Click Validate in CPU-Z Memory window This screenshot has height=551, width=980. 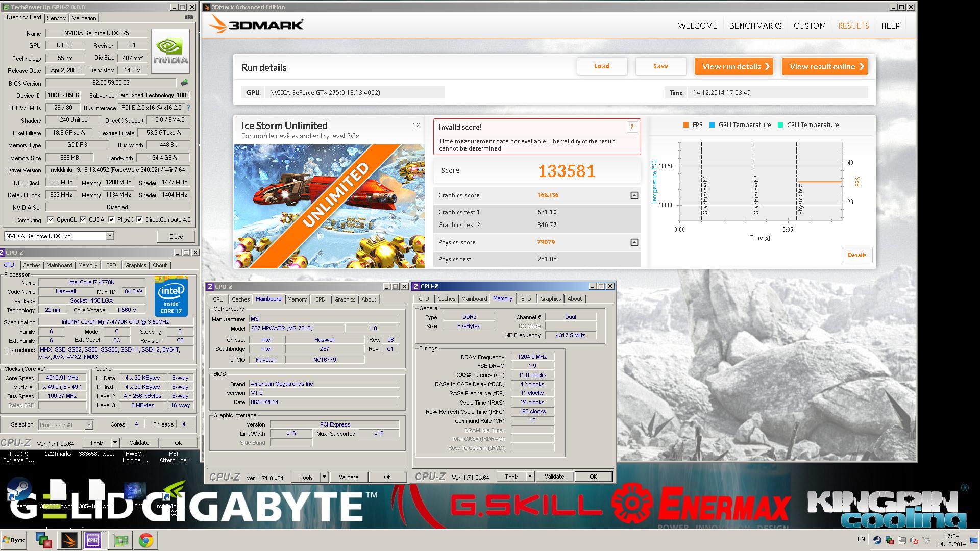(554, 477)
